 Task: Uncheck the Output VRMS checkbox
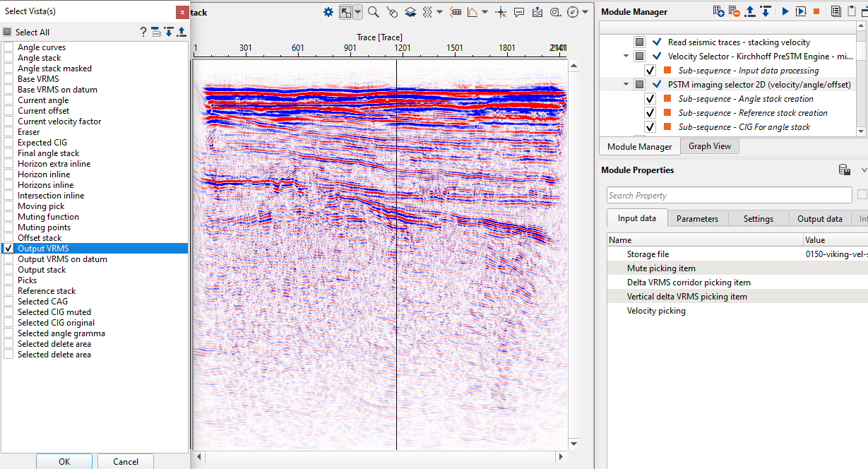tap(8, 249)
